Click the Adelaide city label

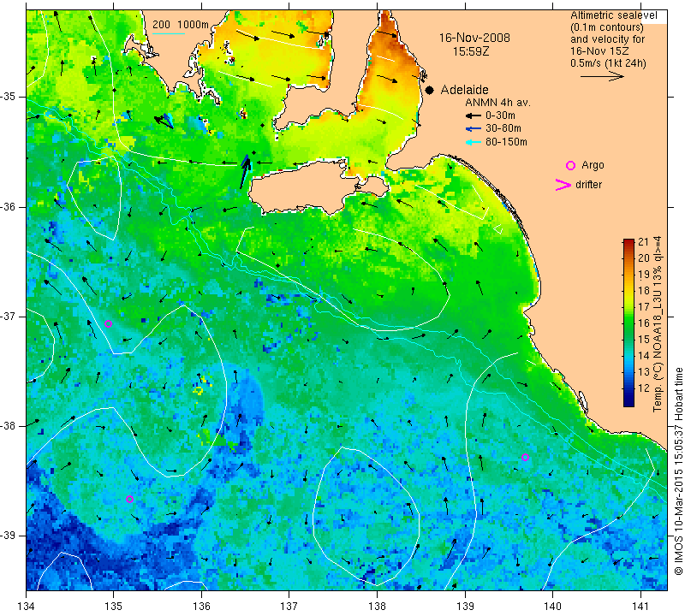[464, 90]
